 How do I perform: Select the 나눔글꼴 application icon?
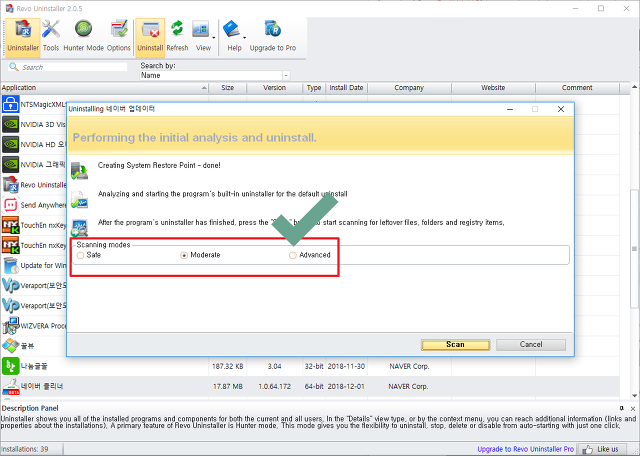click(10, 366)
